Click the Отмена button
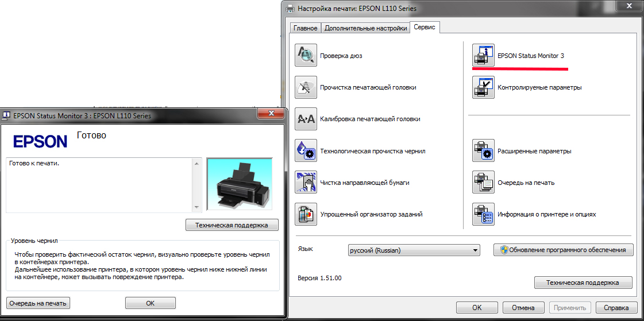This screenshot has height=321, width=644. (523, 307)
